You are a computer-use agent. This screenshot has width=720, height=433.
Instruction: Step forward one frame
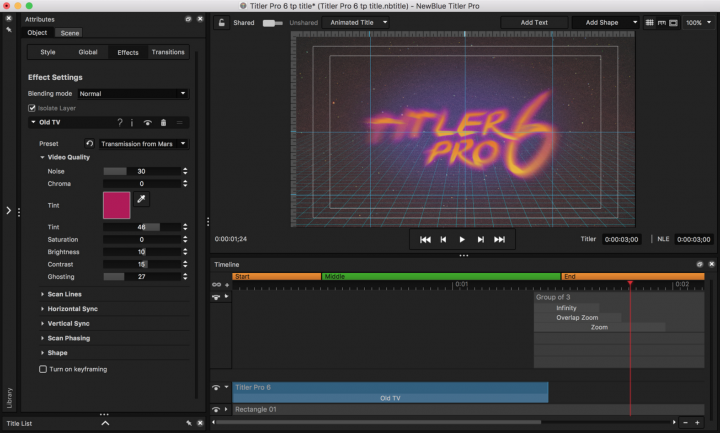pyautogui.click(x=480, y=239)
